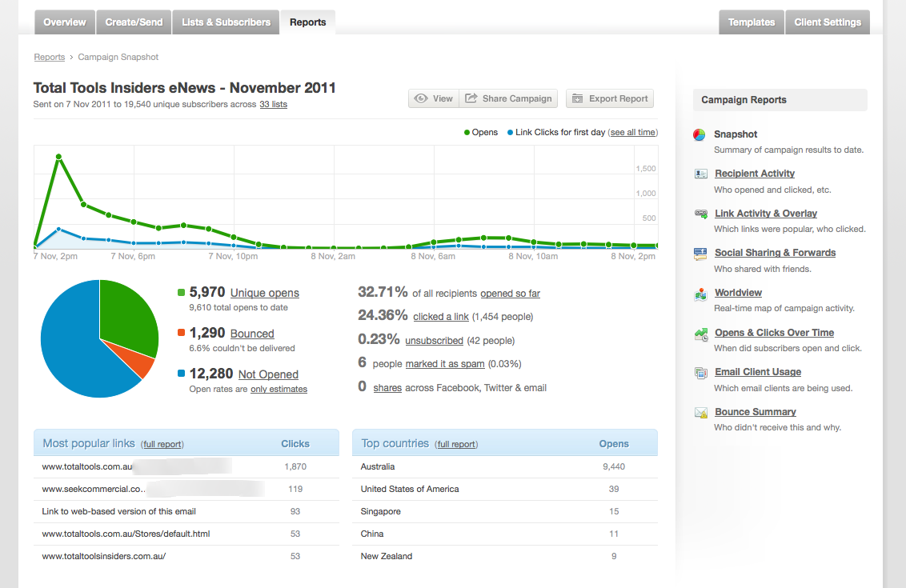Open the Opens & Clicks Over Time icon
Viewport: 906px width, 588px height.
click(x=700, y=333)
